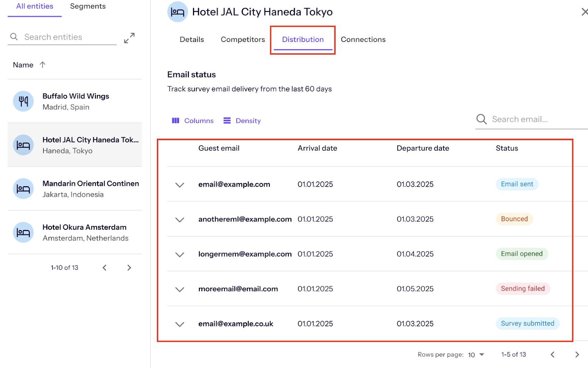Screen dimensions: 588x368
Task: Go to previous page of email table
Action: coord(552,354)
